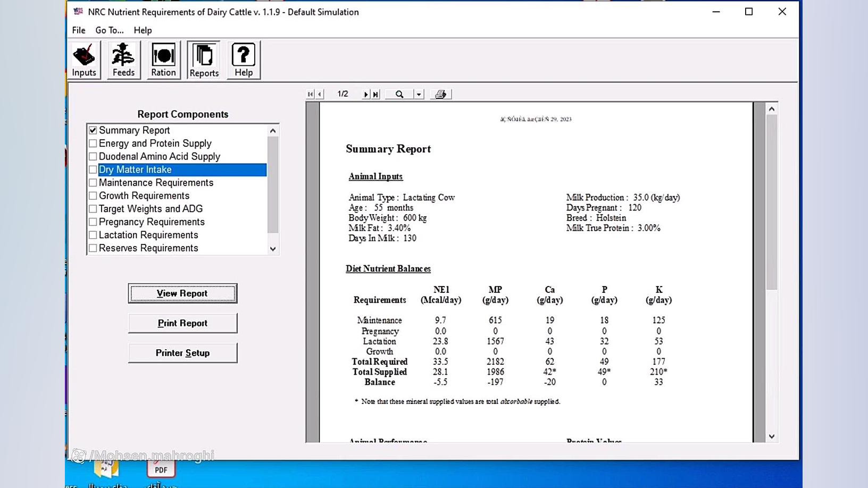Check the Reserves Requirements box

point(93,248)
